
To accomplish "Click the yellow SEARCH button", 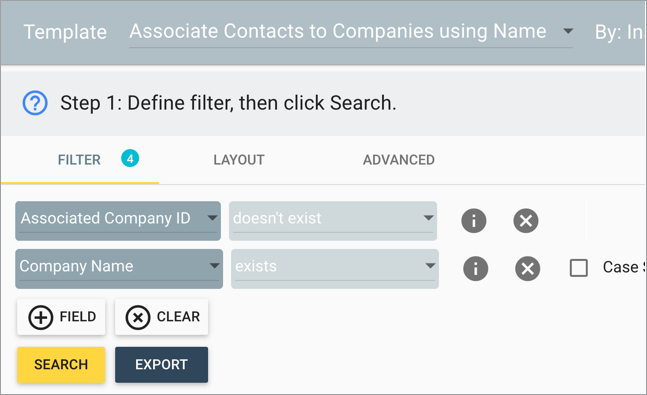I will point(61,365).
